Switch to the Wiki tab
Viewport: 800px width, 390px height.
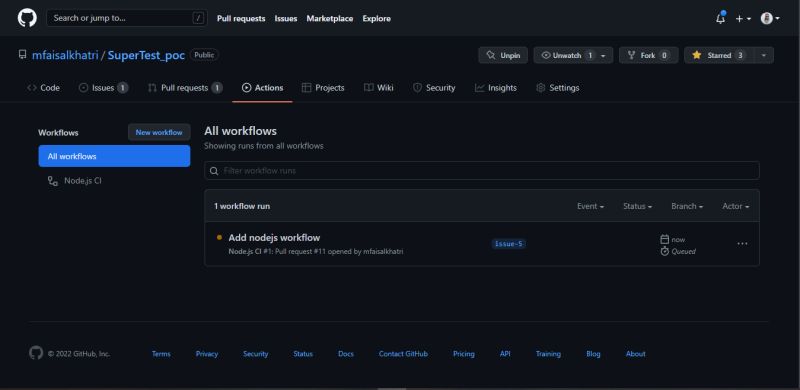(x=379, y=88)
